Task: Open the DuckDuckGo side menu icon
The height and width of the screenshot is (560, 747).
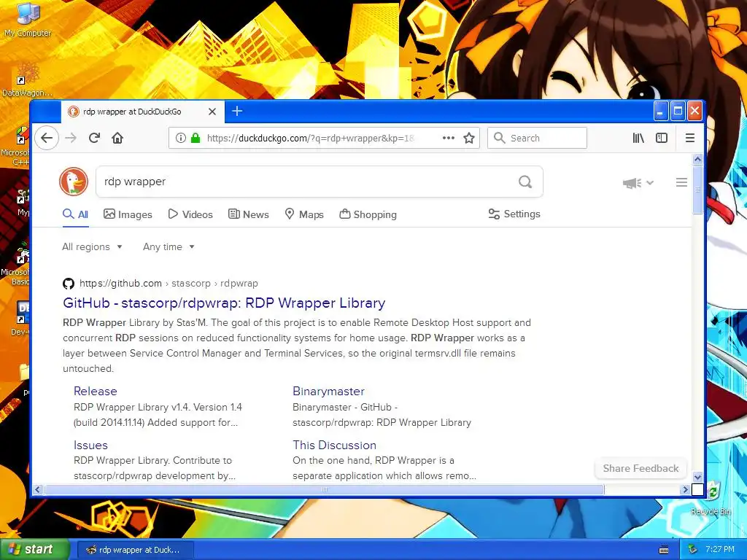Action: coord(681,182)
